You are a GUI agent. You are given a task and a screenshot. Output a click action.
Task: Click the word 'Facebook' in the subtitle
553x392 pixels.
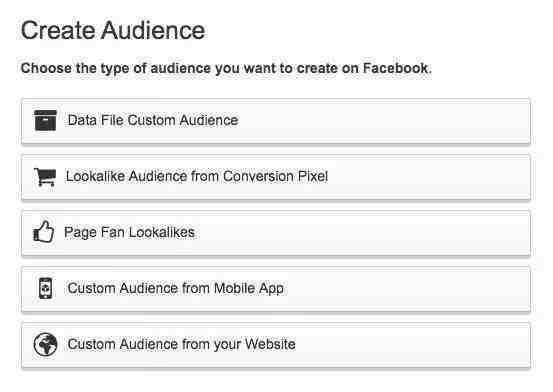click(x=396, y=68)
